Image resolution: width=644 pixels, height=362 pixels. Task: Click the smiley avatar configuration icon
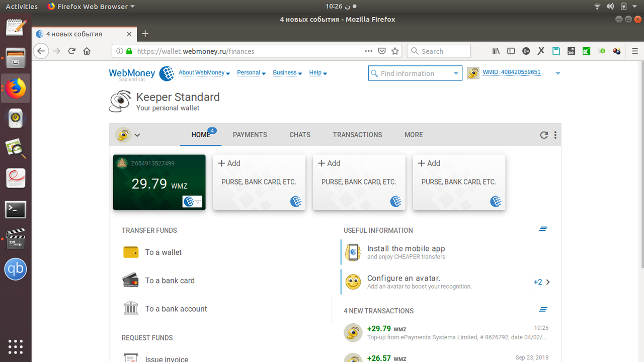[x=353, y=282]
